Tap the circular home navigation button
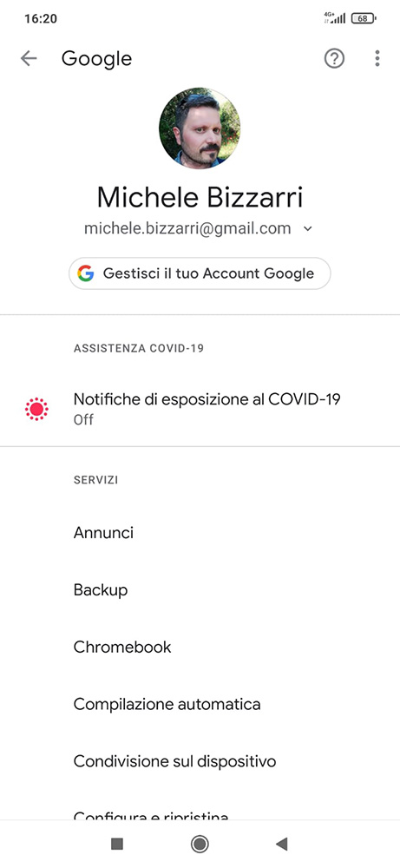This screenshot has height=868, width=400. point(200,844)
